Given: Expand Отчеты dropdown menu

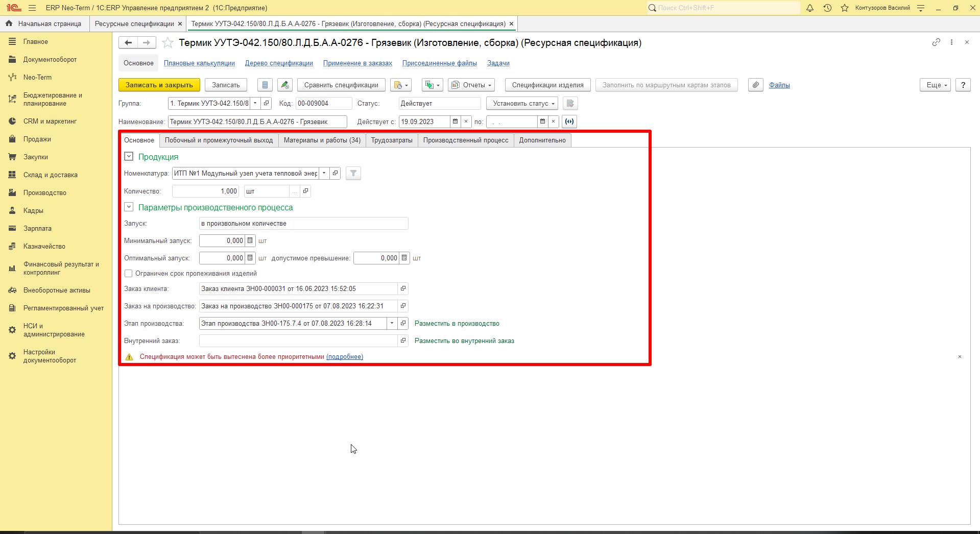Looking at the screenshot, I should [x=471, y=85].
